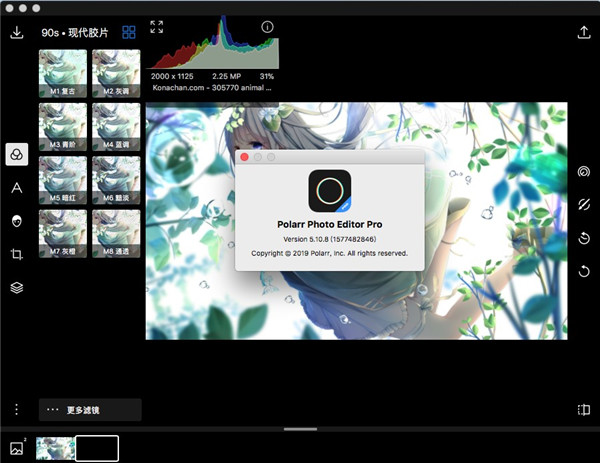The image size is (600, 463).
Task: Apply the M3 青阶 filter thumbnail
Action: [x=63, y=127]
